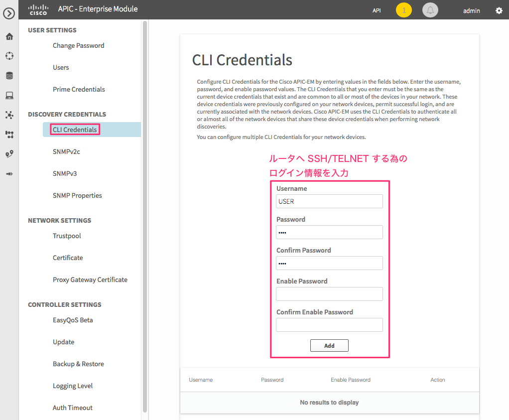Click the gray bell alerts icon
The image size is (509, 420).
click(x=430, y=10)
